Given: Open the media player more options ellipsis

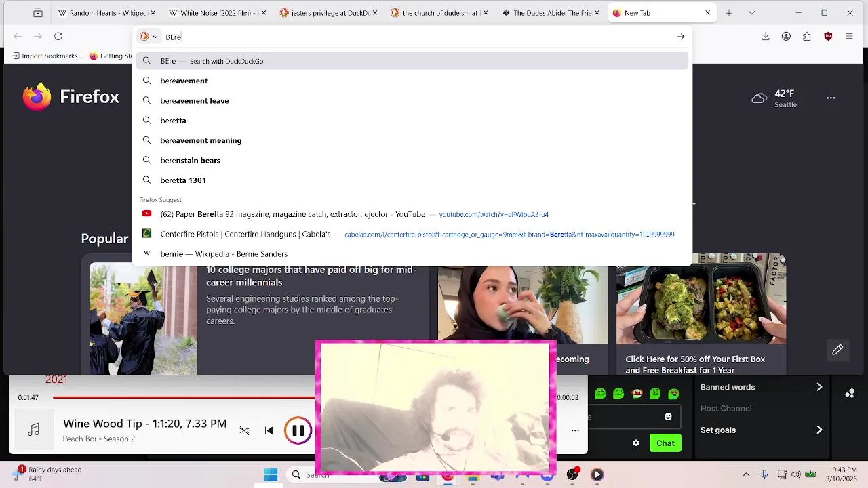Looking at the screenshot, I should click(575, 430).
